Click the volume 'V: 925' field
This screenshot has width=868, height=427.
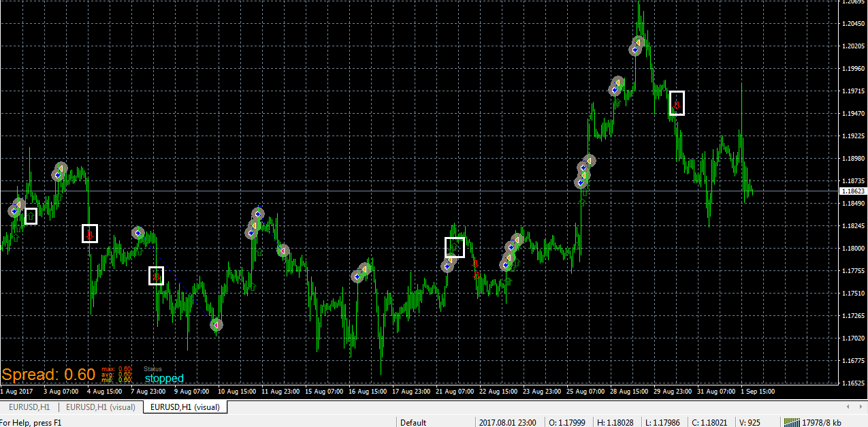pos(750,422)
